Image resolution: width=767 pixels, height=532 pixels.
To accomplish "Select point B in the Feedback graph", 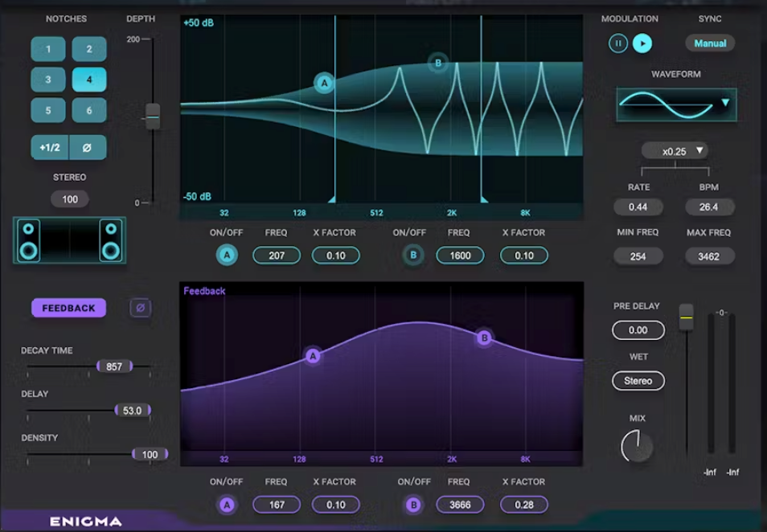I will point(483,339).
